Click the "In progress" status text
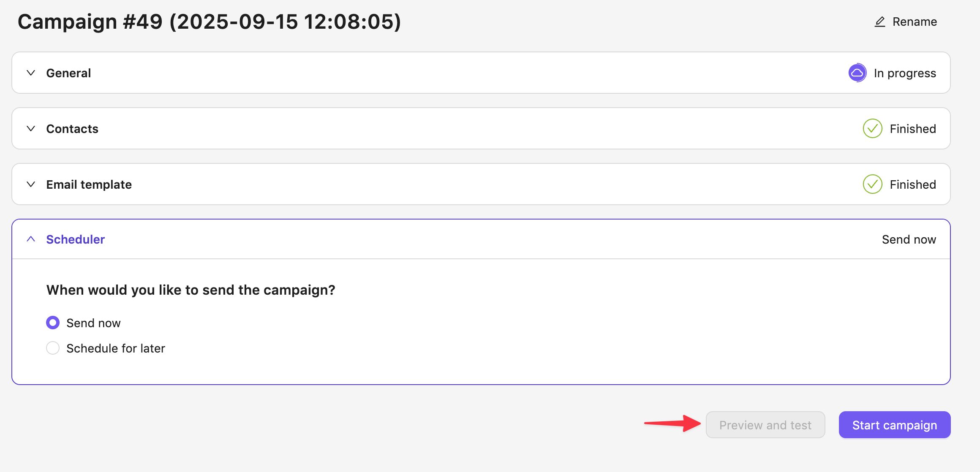The image size is (980, 472). tap(905, 73)
